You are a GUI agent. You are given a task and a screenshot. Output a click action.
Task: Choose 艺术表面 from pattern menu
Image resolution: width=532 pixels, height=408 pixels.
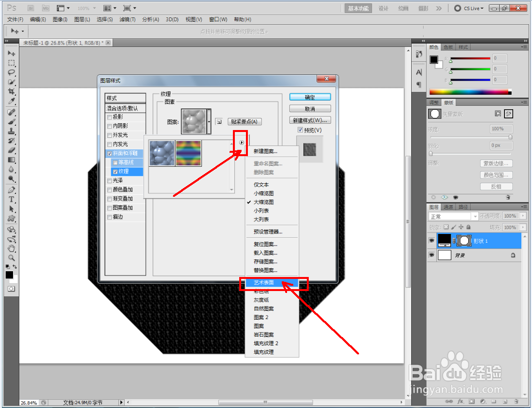pos(272,282)
